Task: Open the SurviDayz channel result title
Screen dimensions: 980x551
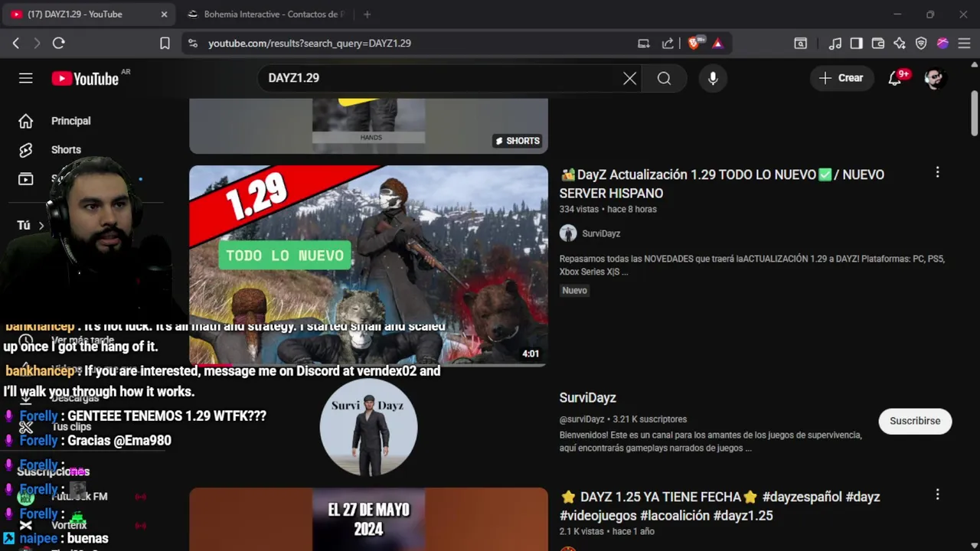Action: 588,398
